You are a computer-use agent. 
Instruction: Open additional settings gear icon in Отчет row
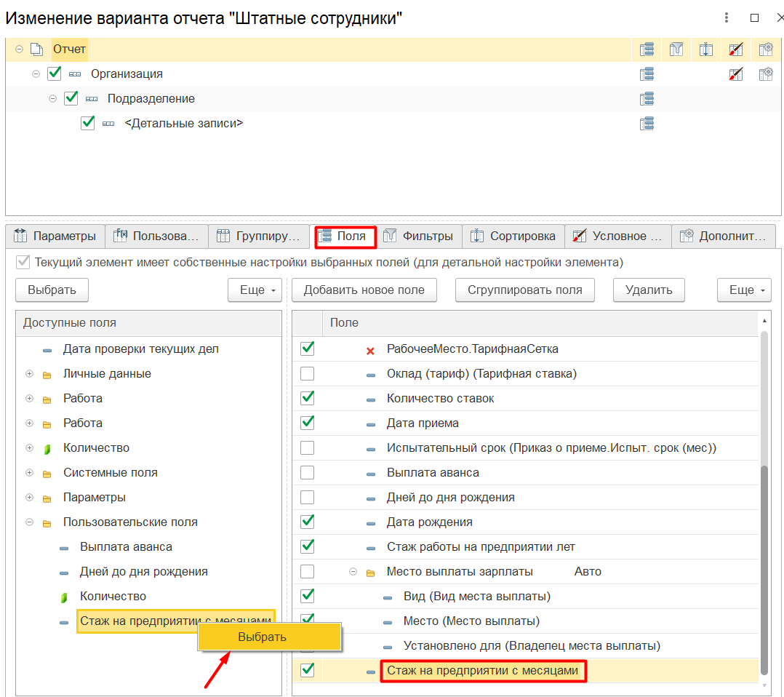pyautogui.click(x=766, y=49)
